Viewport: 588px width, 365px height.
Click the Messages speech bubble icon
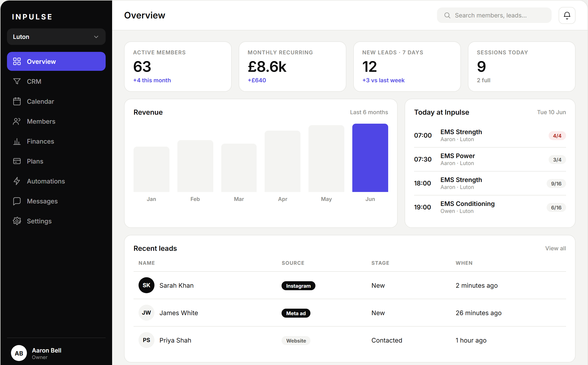click(x=17, y=201)
